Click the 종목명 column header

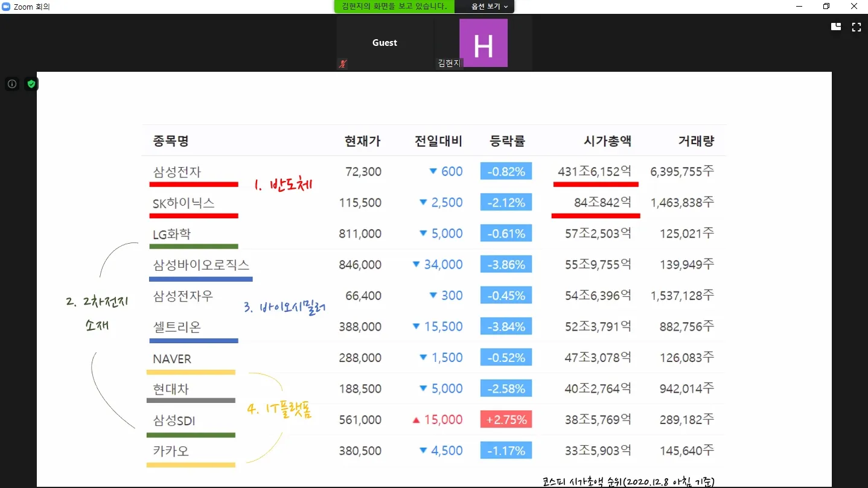tap(171, 141)
